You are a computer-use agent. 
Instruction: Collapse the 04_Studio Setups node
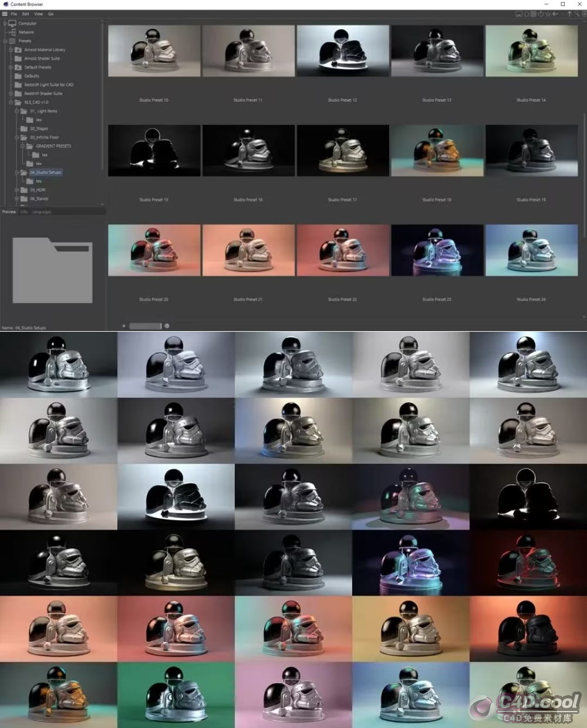point(16,173)
